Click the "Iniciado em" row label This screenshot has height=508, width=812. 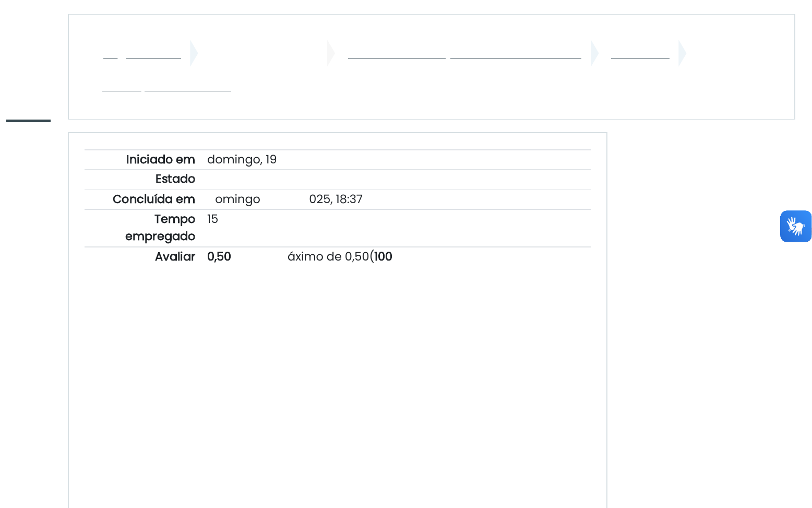click(160, 160)
